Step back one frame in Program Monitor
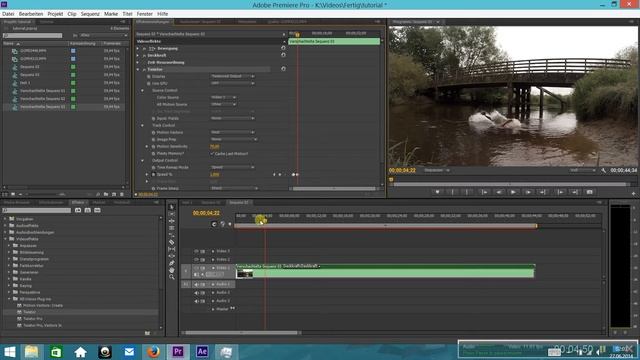The width and height of the screenshot is (640, 360). click(x=499, y=192)
